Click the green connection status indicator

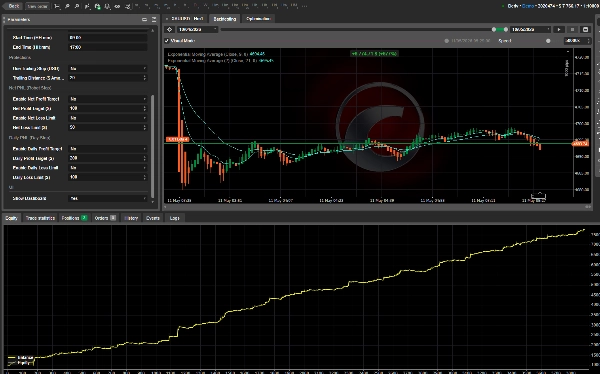(x=503, y=6)
